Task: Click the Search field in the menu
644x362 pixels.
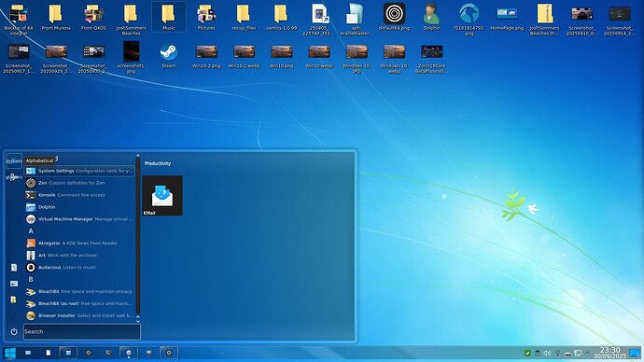Action: (82, 331)
